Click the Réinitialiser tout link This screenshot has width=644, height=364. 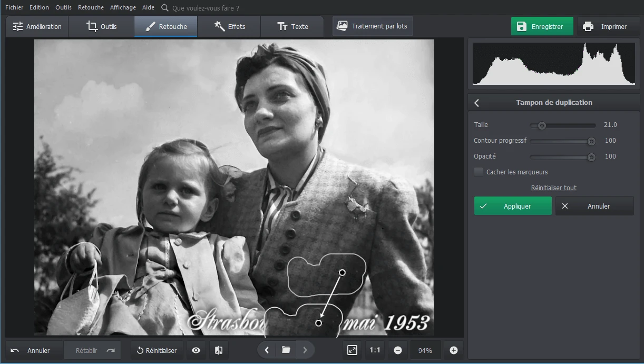(553, 188)
